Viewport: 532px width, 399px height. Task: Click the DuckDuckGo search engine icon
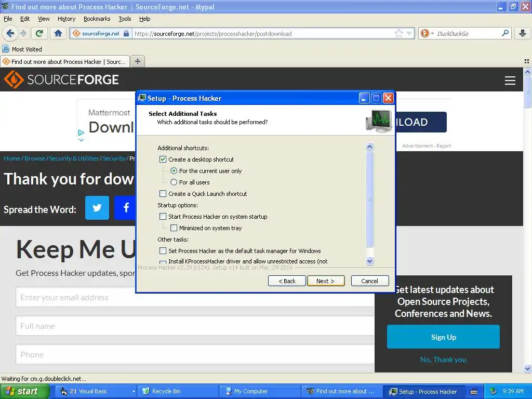424,33
